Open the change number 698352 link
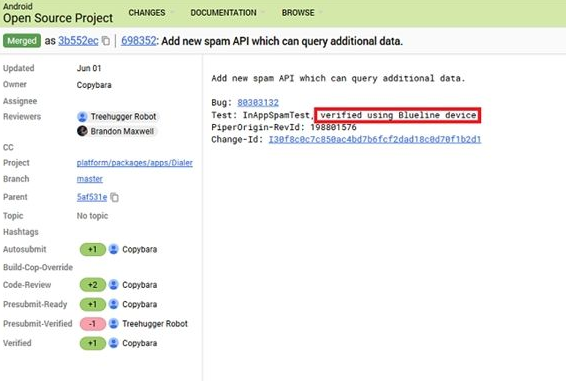The image size is (566, 381). tap(139, 41)
